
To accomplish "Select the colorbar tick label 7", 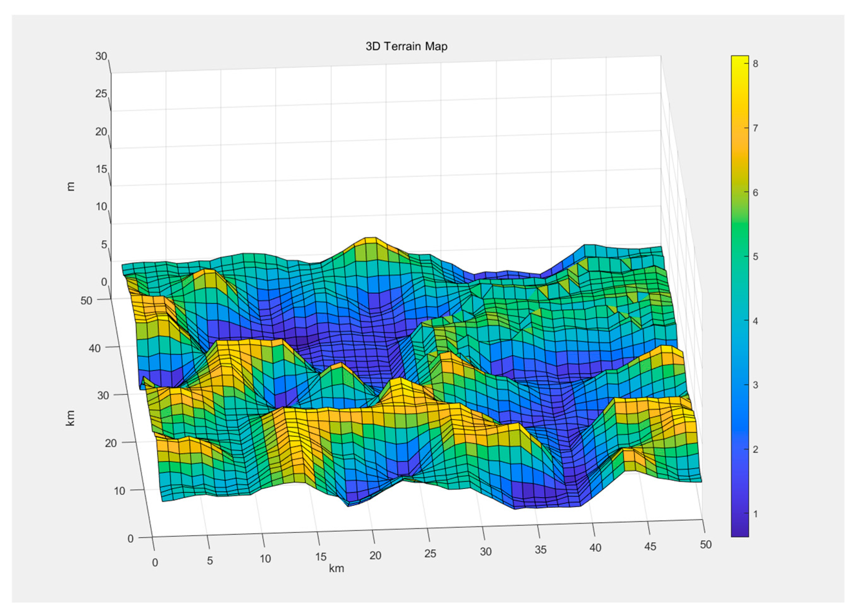I will [x=755, y=128].
